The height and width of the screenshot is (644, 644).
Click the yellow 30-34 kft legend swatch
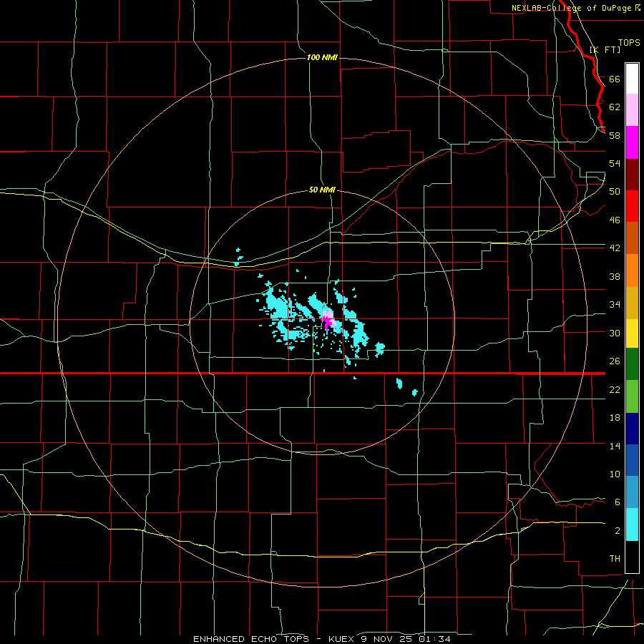tap(632, 333)
